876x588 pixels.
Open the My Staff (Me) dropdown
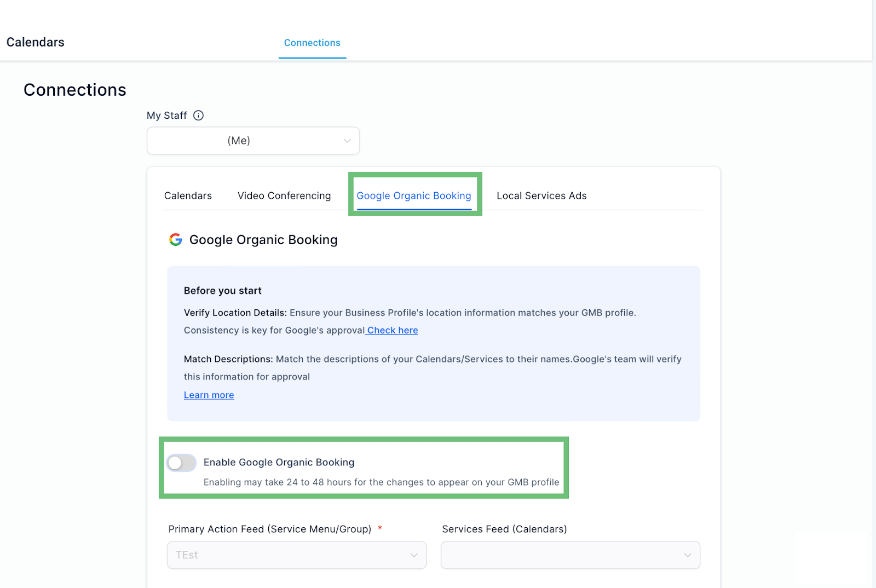(253, 141)
